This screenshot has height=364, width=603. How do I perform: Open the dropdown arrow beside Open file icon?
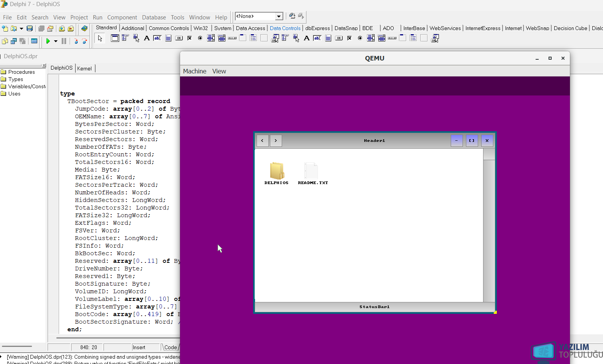[21, 29]
